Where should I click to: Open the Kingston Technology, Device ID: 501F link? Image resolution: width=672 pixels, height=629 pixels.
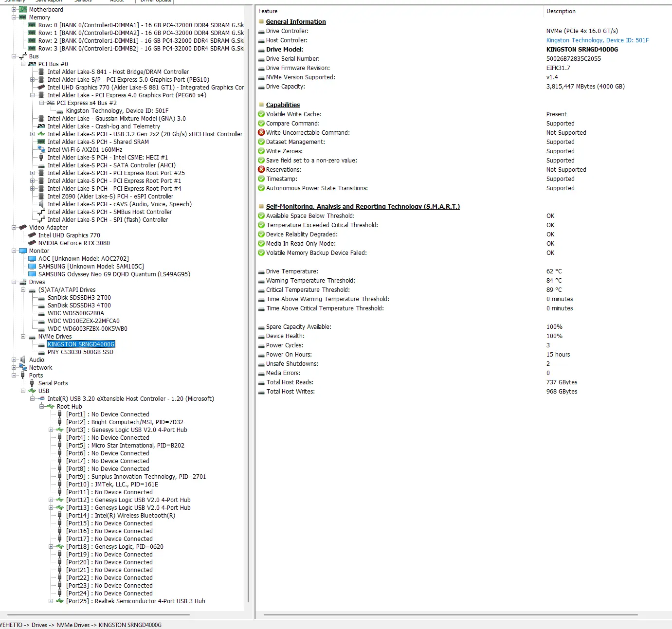[x=598, y=40]
